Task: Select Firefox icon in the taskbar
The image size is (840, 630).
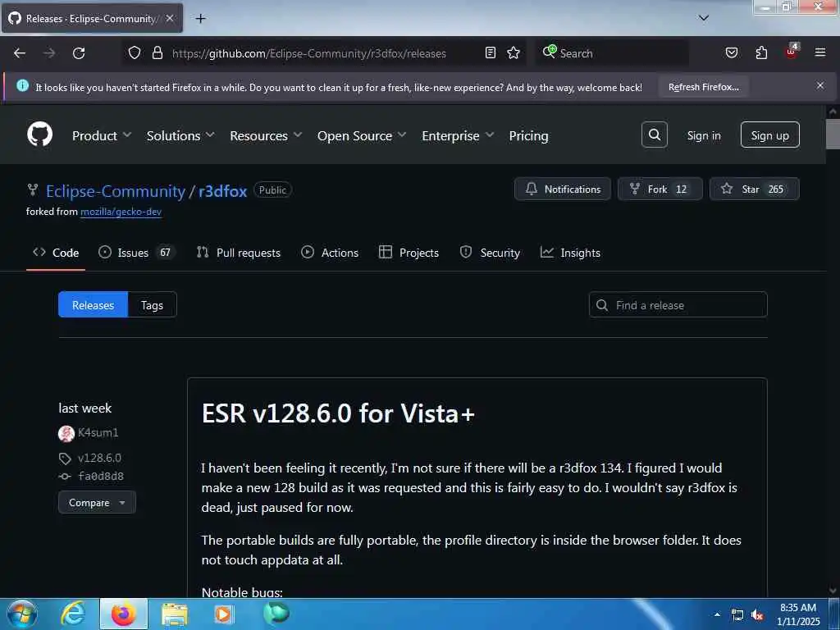Action: 124,614
